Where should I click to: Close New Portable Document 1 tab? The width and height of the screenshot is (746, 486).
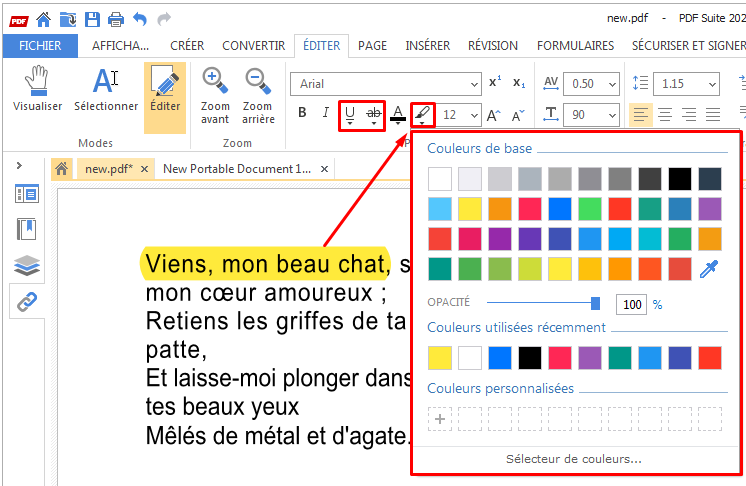click(324, 169)
